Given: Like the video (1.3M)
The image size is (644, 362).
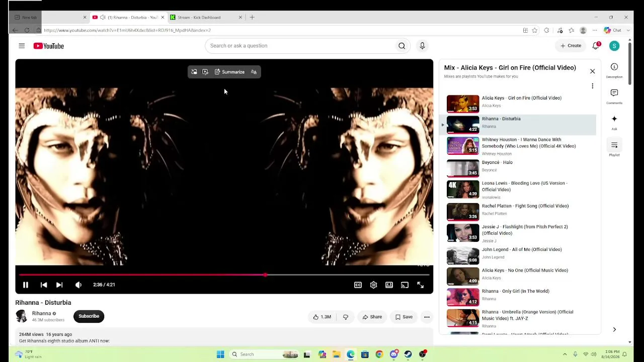Looking at the screenshot, I should click(322, 317).
